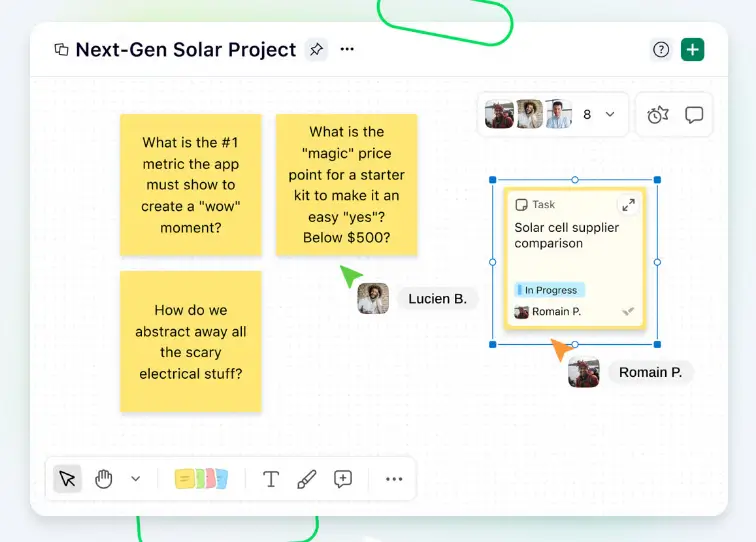This screenshot has width=756, height=542.
Task: Expand the pointer tool options chevron
Action: (135, 479)
